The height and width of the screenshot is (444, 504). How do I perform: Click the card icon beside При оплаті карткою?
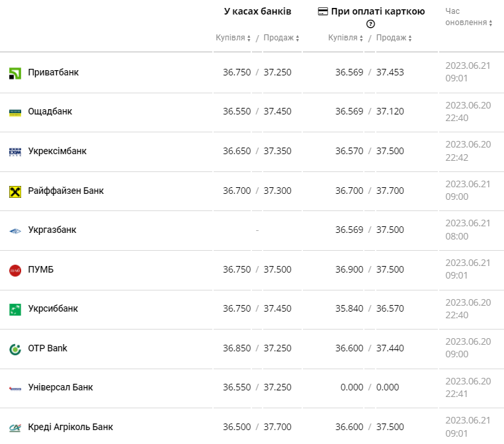[x=323, y=11]
